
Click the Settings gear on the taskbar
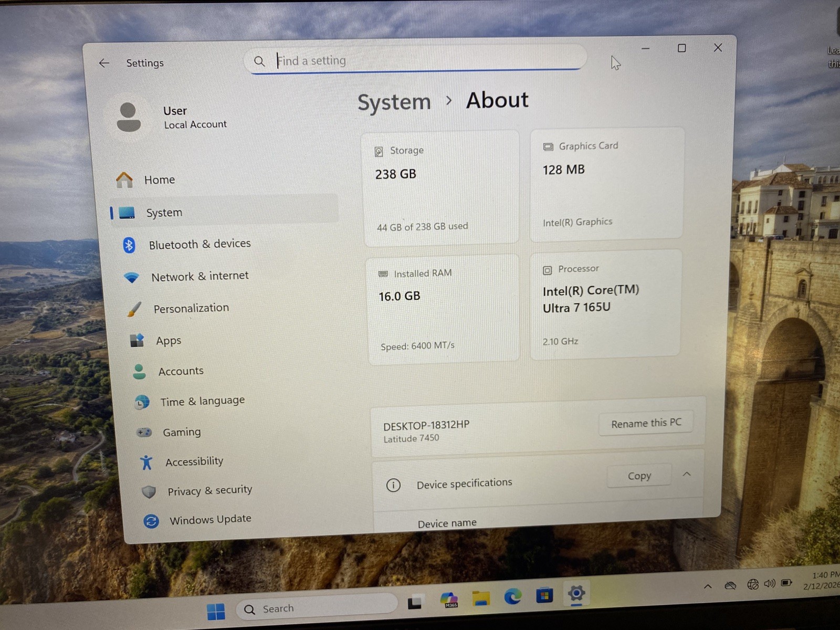pos(576,594)
